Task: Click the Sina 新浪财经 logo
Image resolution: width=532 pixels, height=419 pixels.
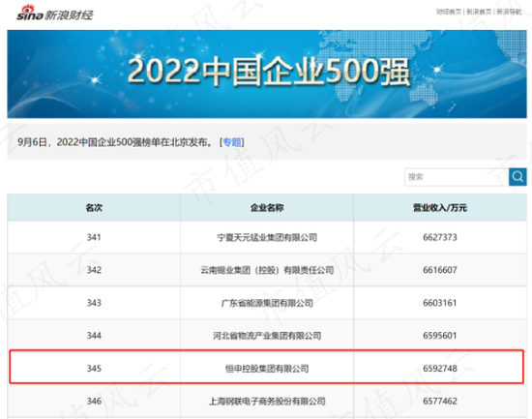Action: point(55,14)
